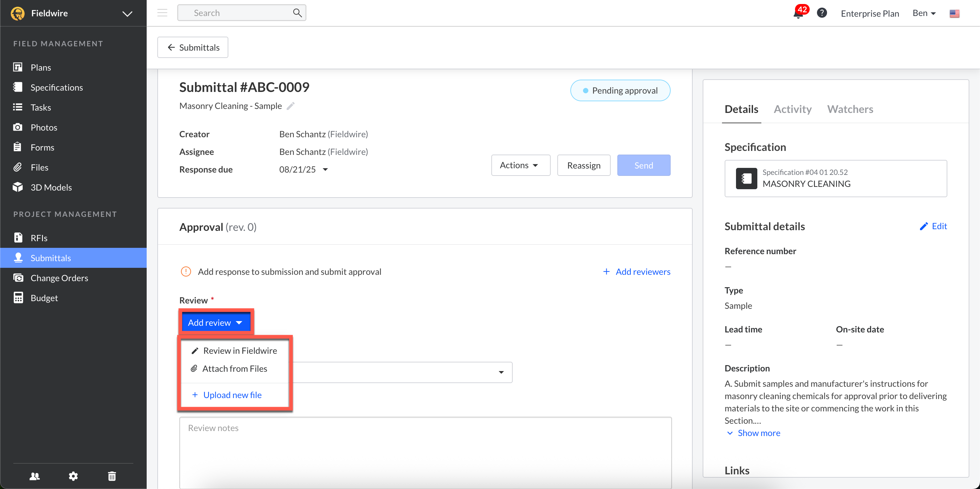The height and width of the screenshot is (489, 980).
Task: Open project settings gear icon
Action: click(x=73, y=476)
